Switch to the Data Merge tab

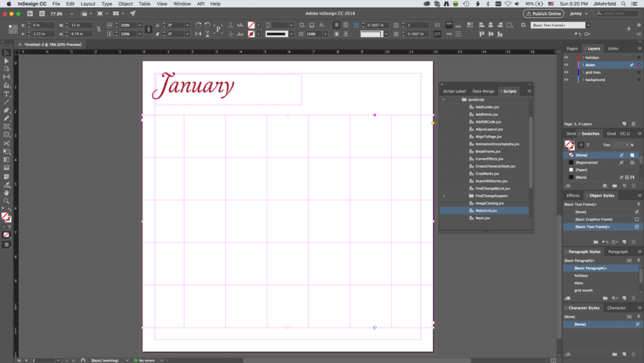click(483, 91)
